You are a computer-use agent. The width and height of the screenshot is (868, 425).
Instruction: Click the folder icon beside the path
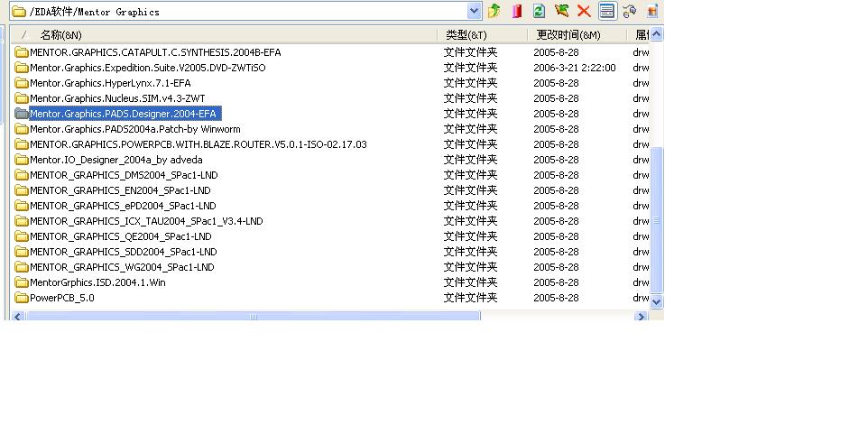pyautogui.click(x=19, y=12)
